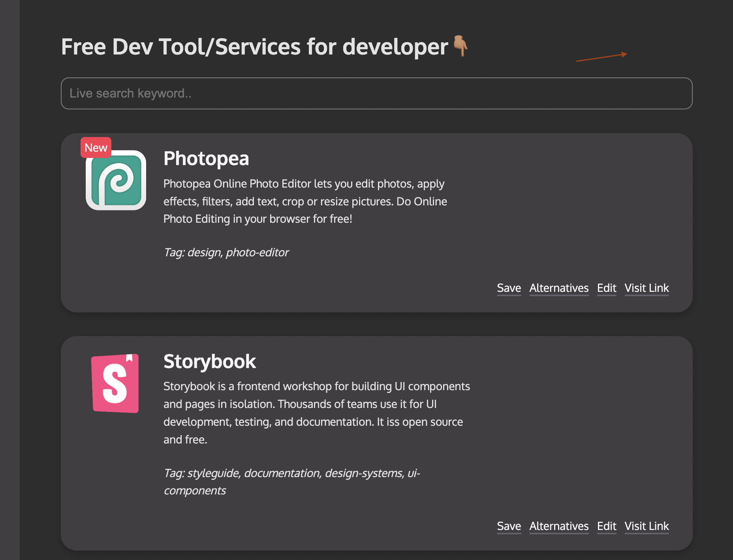The height and width of the screenshot is (560, 733).
Task: Click the red New badge on Photopea
Action: click(96, 148)
